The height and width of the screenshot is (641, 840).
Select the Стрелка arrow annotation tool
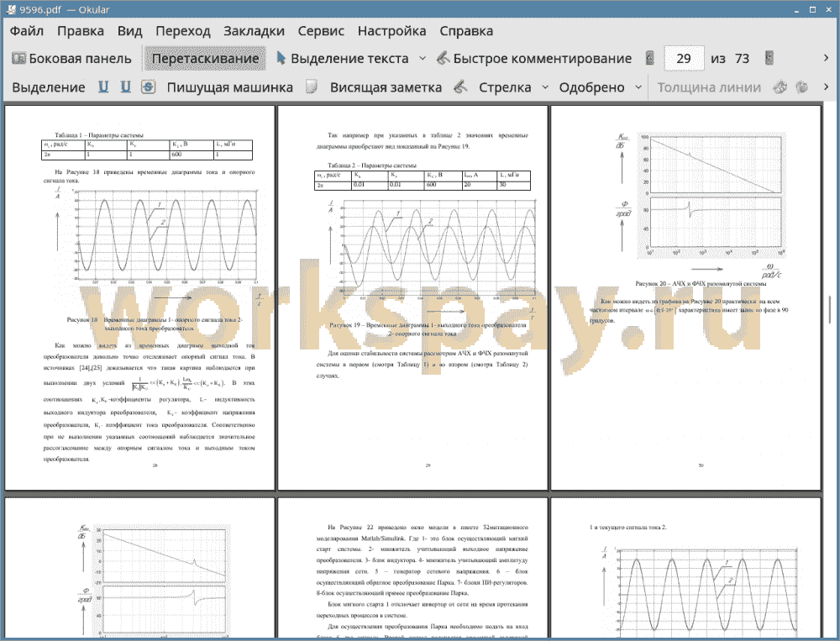[505, 87]
